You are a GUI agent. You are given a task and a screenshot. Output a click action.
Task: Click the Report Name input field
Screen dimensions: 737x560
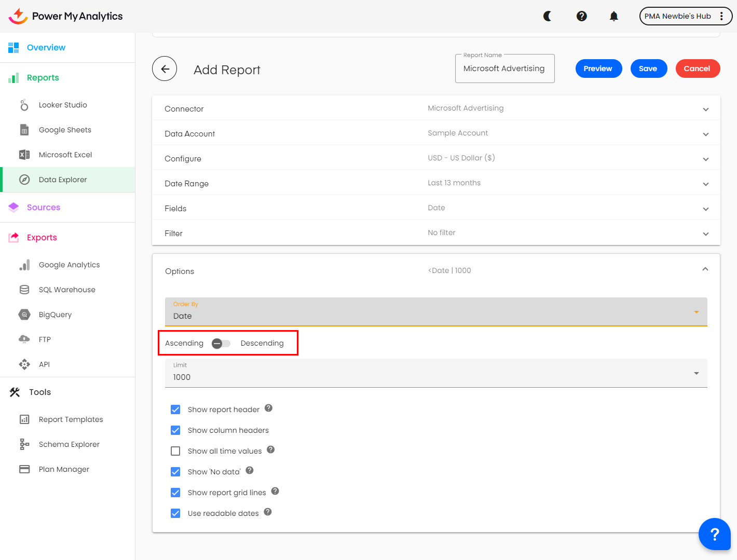coord(504,69)
